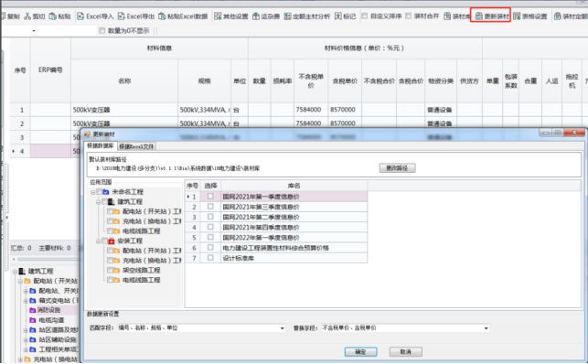Open the small dropdown below the copy button

click(34, 31)
